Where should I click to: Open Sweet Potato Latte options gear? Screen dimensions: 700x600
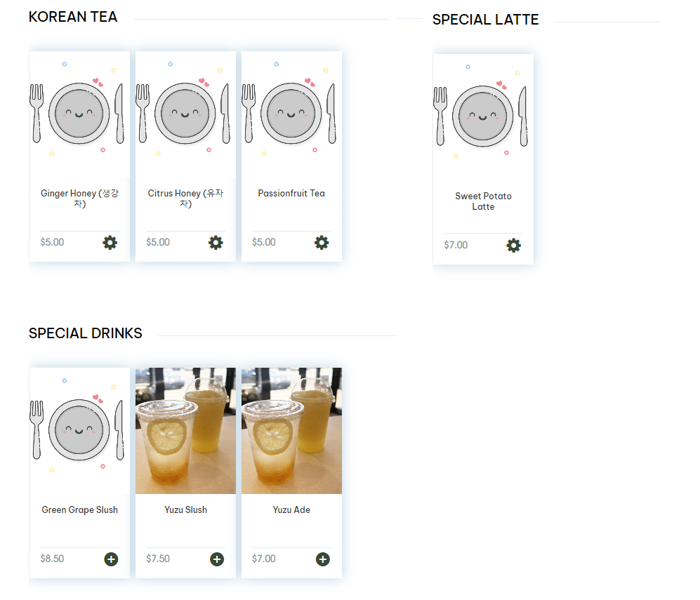(x=514, y=246)
